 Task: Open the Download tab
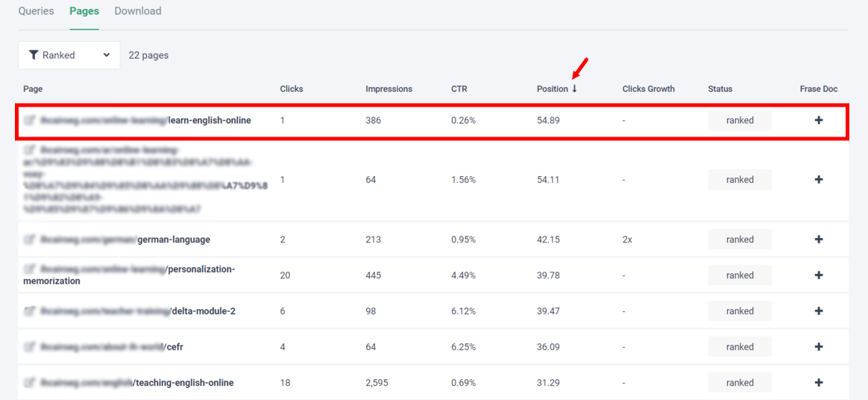[138, 11]
